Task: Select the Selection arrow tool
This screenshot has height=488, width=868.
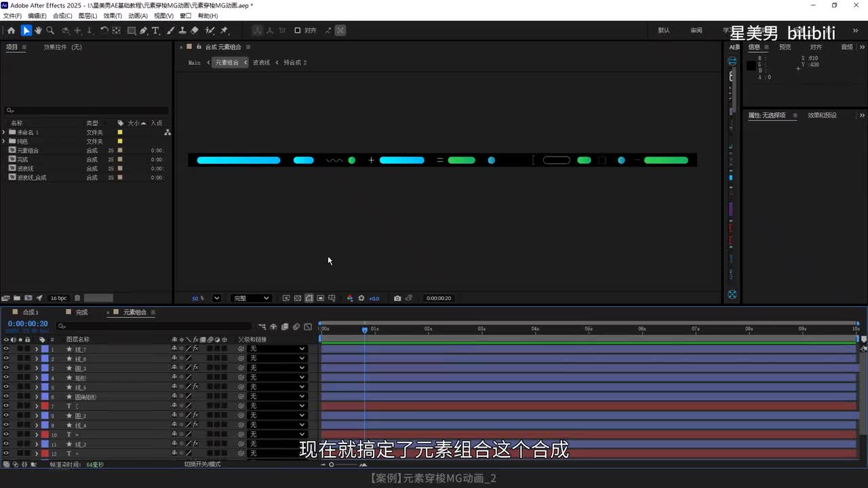Action: [x=26, y=30]
